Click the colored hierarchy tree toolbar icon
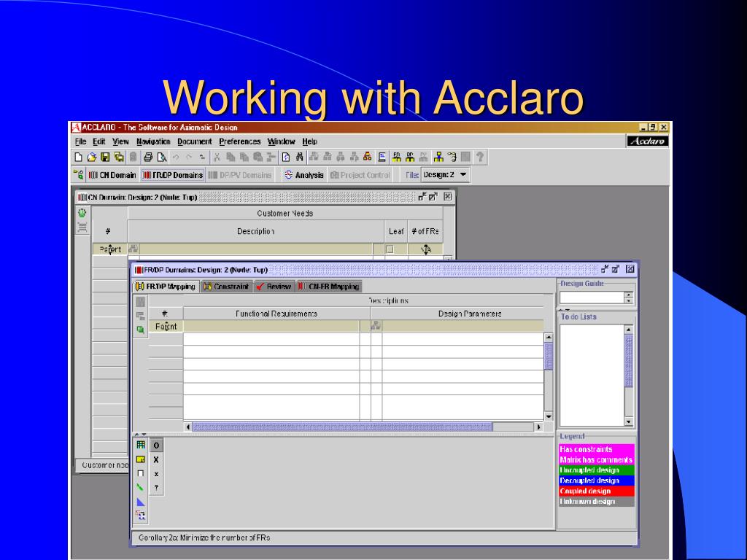The width and height of the screenshot is (747, 560). (368, 157)
